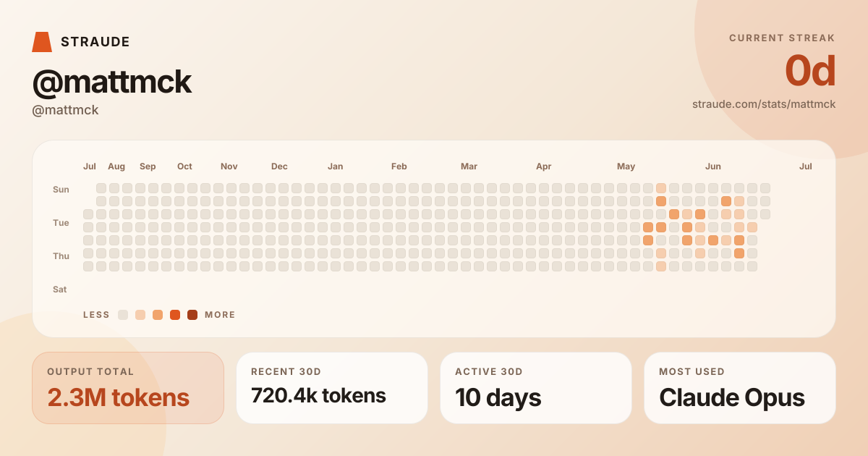868x456 pixels.
Task: Click the STRAUDE brand name text
Action: tap(95, 42)
